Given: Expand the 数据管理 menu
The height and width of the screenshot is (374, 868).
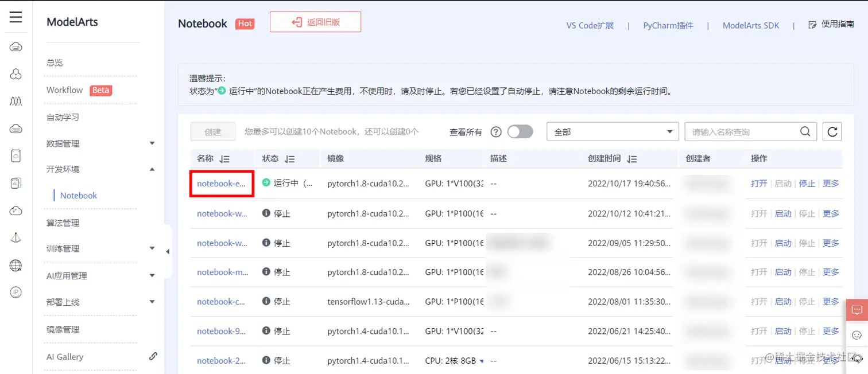Looking at the screenshot, I should [152, 143].
